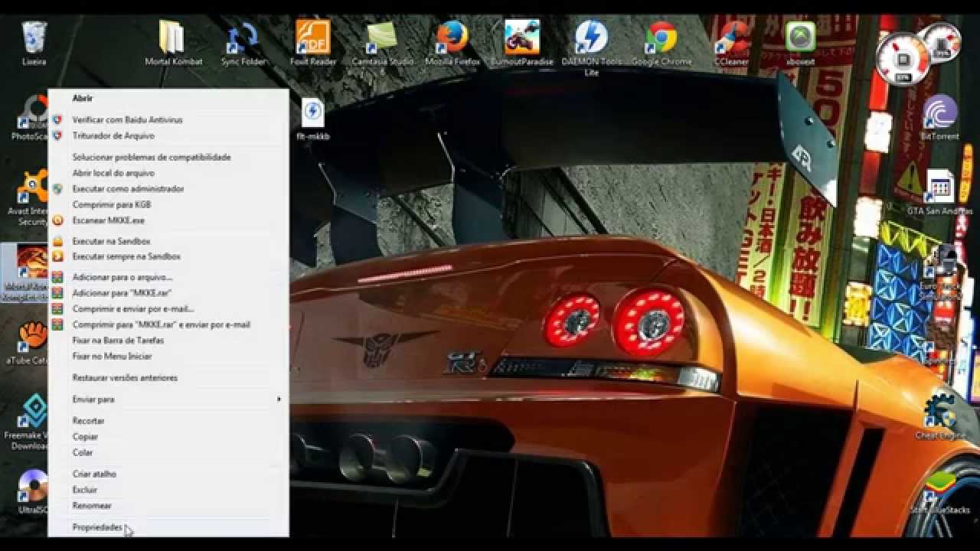The width and height of the screenshot is (980, 551).
Task: Select the Cheat Engine desktop icon
Action: (x=940, y=417)
